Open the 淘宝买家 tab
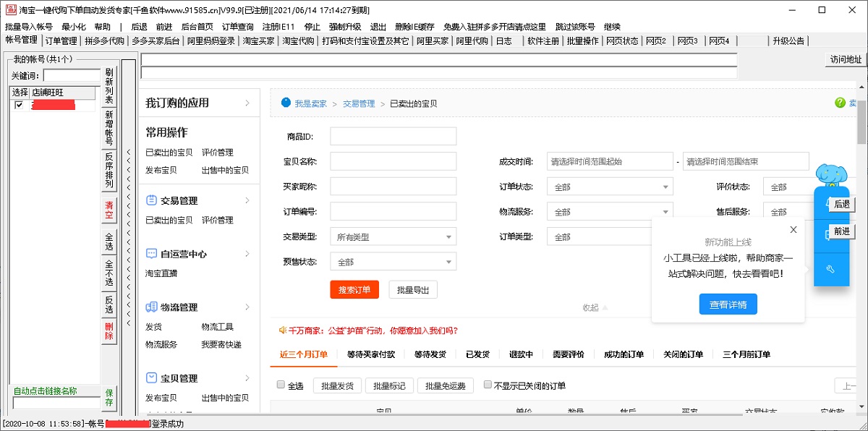The width and height of the screenshot is (868, 431). pyautogui.click(x=258, y=41)
